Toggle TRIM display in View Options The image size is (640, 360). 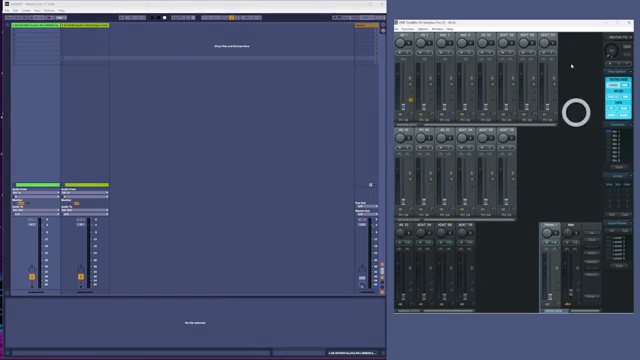coord(624,109)
